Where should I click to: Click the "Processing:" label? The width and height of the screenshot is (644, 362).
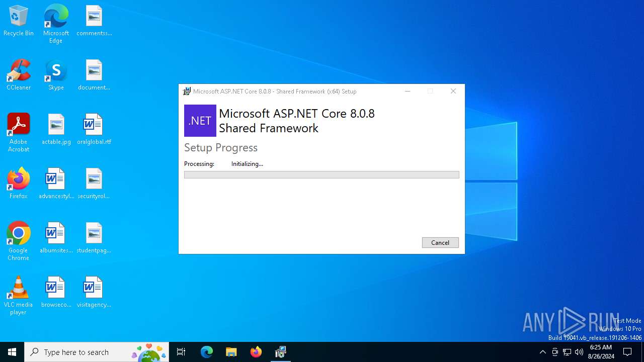[x=199, y=164]
